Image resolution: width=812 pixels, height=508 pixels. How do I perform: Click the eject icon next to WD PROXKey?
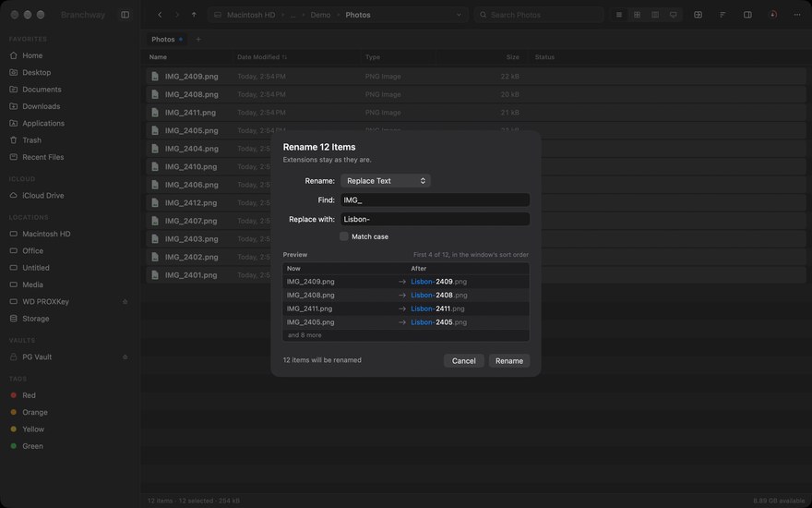point(125,302)
